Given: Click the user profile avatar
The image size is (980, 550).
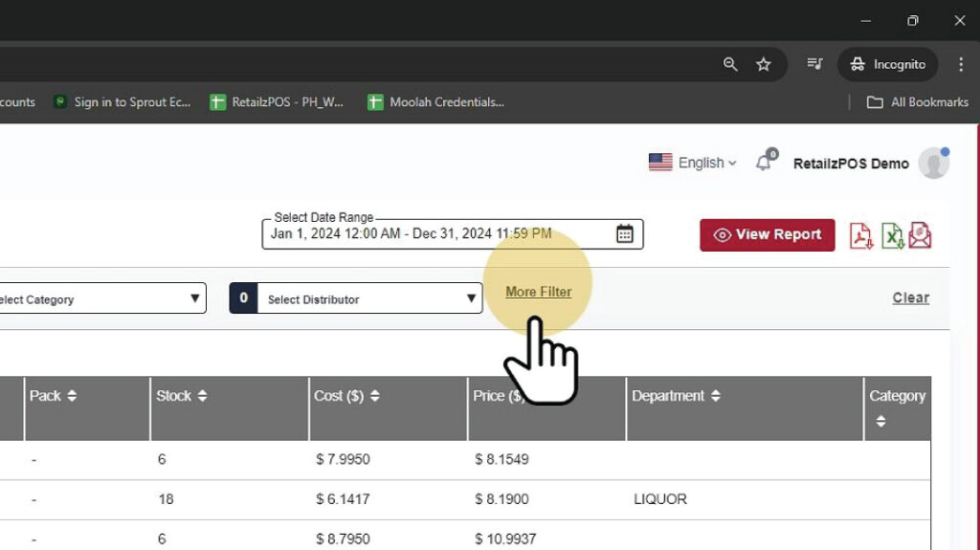Looking at the screenshot, I should [x=933, y=164].
